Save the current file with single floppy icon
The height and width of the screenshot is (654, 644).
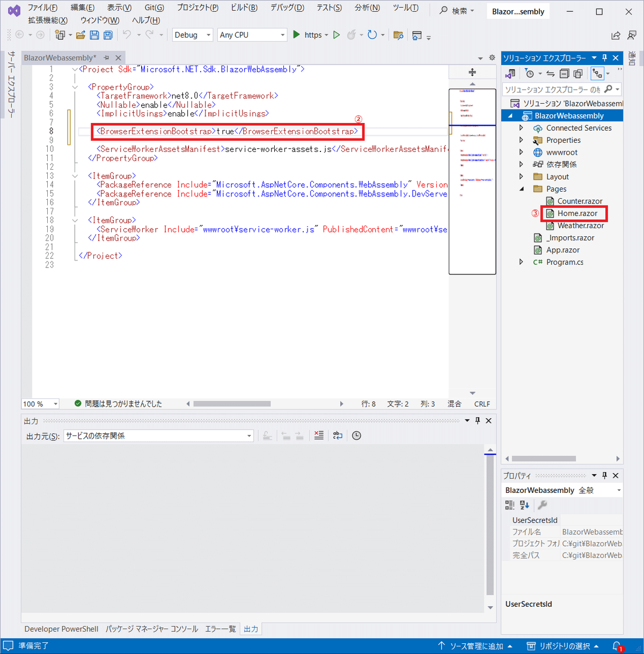pyautogui.click(x=94, y=35)
